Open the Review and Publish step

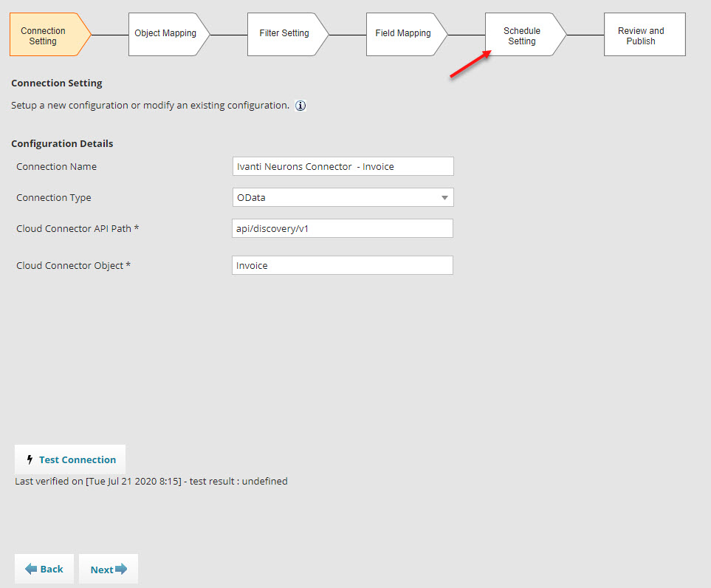click(645, 35)
